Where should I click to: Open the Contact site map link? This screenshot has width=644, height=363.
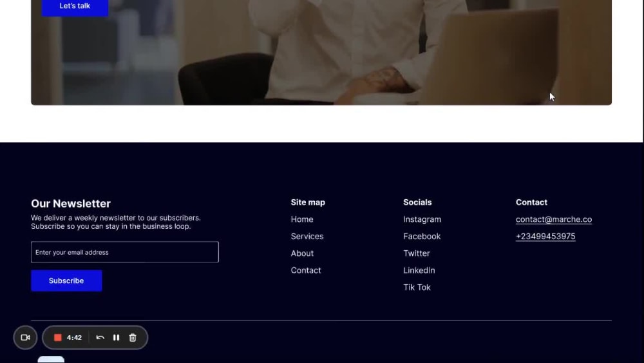tap(306, 271)
